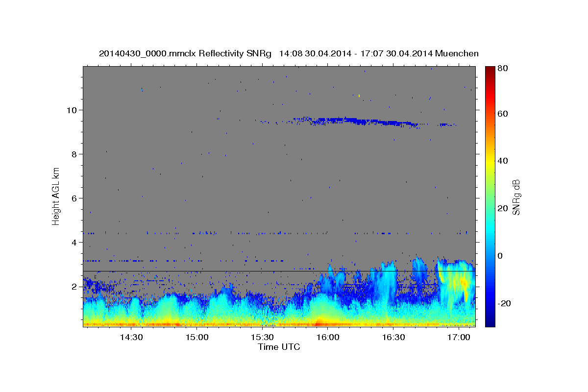Click the colorbar value label 80

[x=502, y=69]
